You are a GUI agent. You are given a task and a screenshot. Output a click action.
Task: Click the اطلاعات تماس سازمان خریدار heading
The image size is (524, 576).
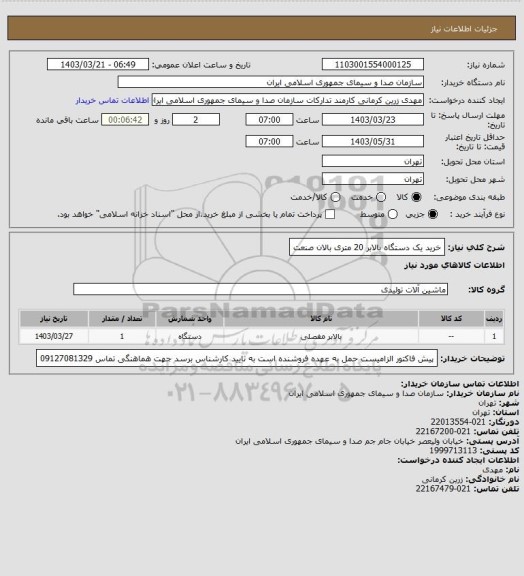(459, 384)
